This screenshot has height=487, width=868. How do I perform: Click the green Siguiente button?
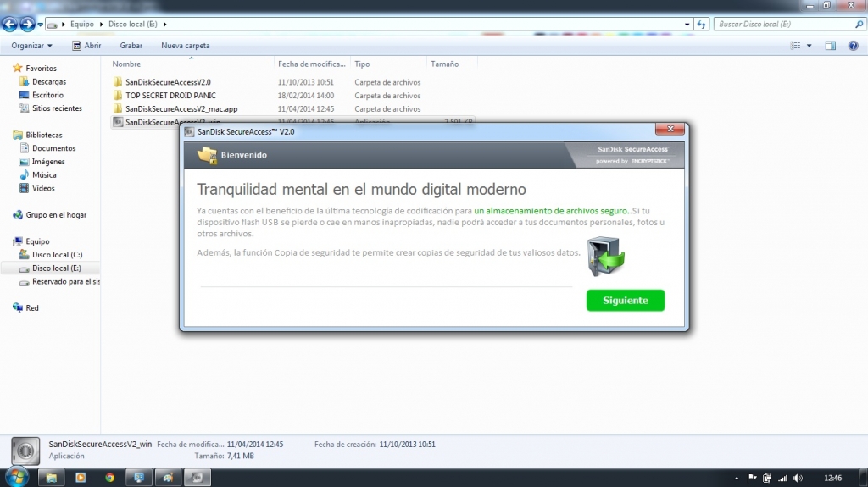[x=625, y=301]
